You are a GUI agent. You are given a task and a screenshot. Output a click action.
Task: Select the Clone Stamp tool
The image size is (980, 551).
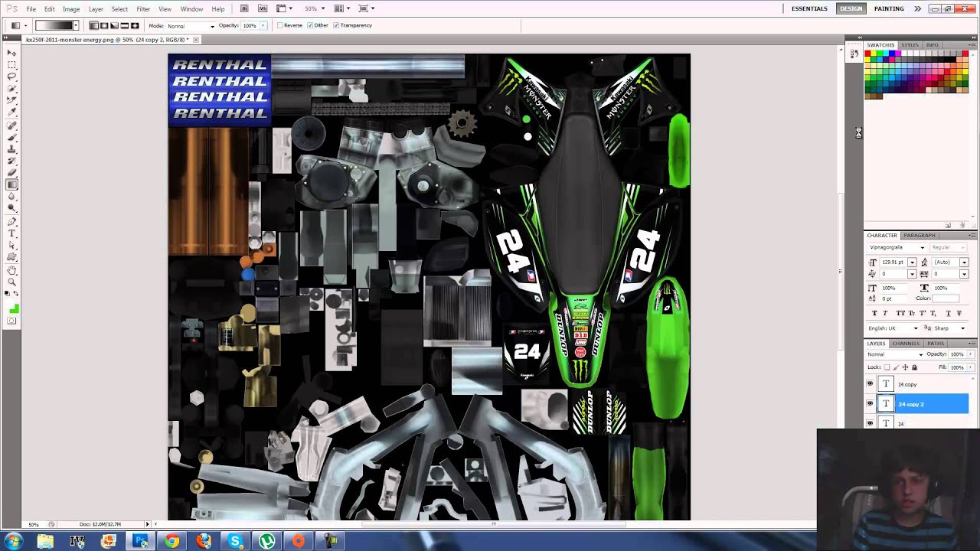coord(12,149)
